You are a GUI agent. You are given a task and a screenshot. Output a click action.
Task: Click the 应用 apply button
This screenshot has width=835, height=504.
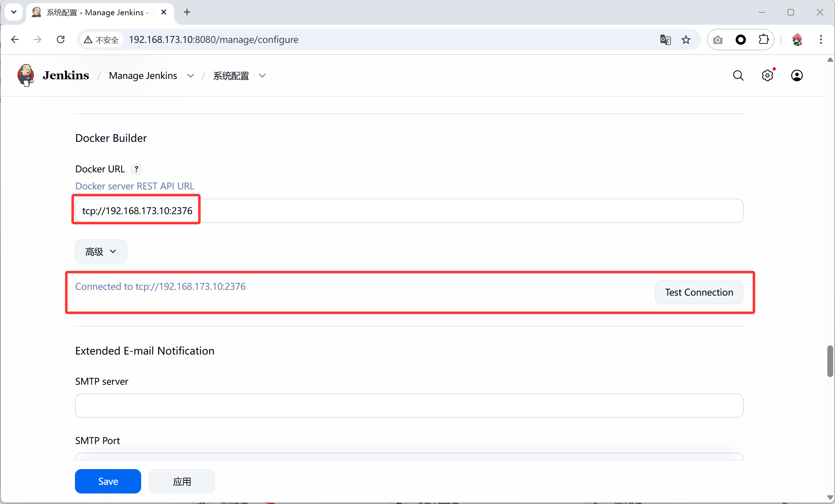click(x=182, y=481)
